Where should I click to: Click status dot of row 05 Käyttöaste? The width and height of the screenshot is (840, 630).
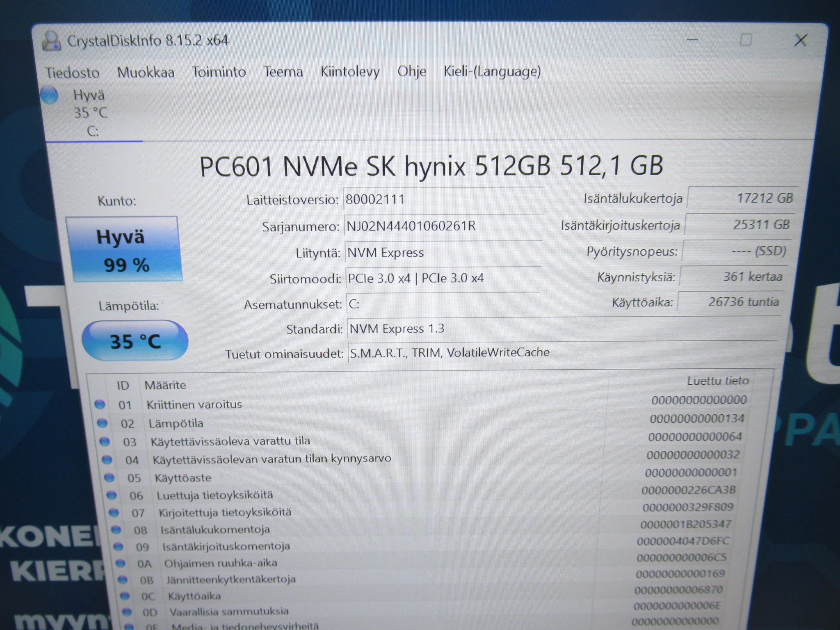pyautogui.click(x=109, y=478)
